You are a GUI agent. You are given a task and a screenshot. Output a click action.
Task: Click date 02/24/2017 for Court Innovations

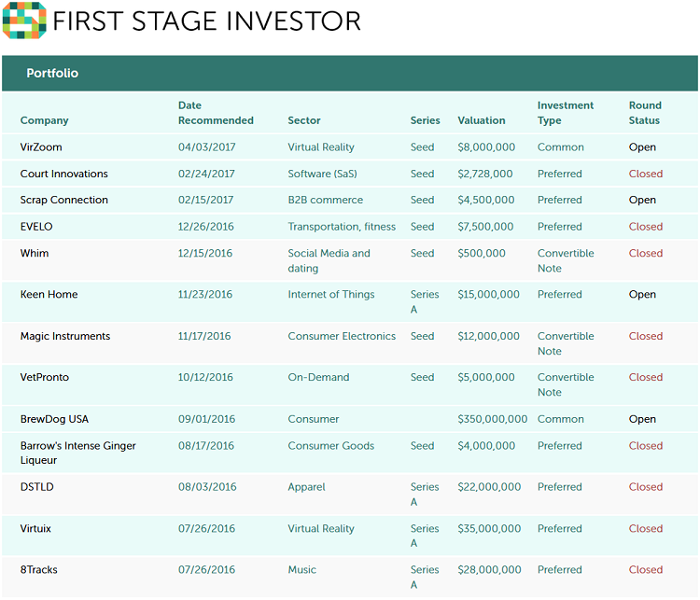[x=206, y=174]
